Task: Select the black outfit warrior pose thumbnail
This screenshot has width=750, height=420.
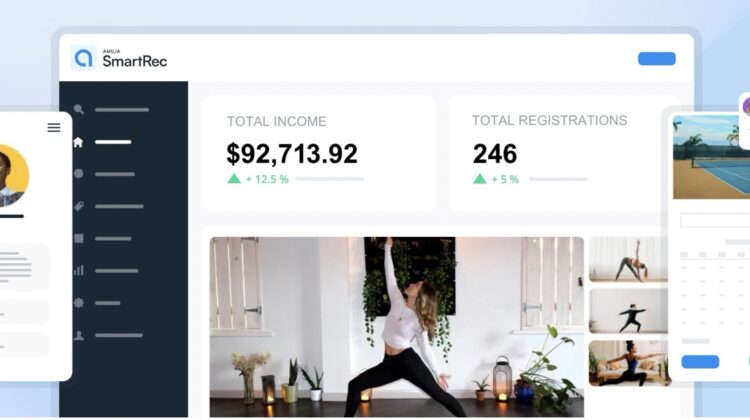Action: coord(628,311)
